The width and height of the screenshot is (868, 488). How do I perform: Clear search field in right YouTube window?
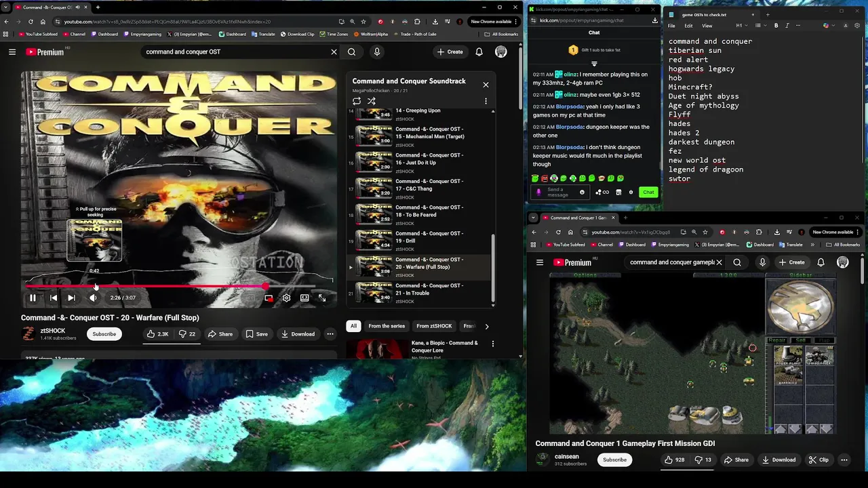pyautogui.click(x=719, y=263)
